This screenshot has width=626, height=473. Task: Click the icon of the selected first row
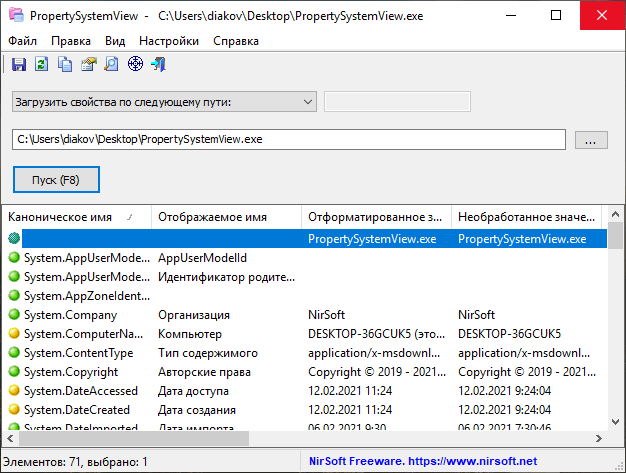pyautogui.click(x=14, y=239)
